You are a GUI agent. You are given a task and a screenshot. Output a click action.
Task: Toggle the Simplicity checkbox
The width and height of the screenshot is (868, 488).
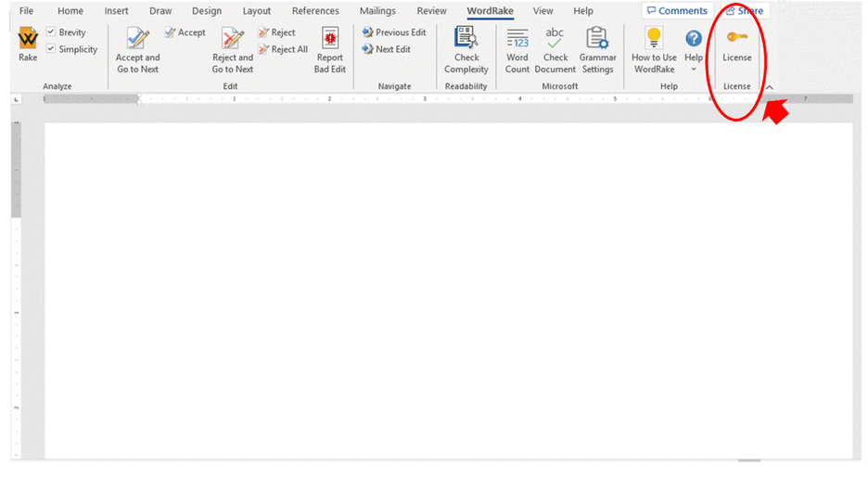pos(51,49)
